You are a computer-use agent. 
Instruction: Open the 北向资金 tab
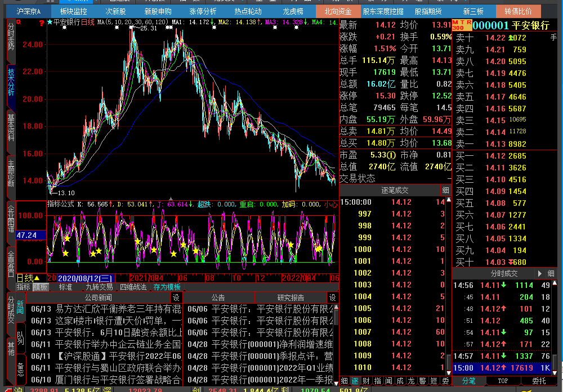(x=338, y=11)
